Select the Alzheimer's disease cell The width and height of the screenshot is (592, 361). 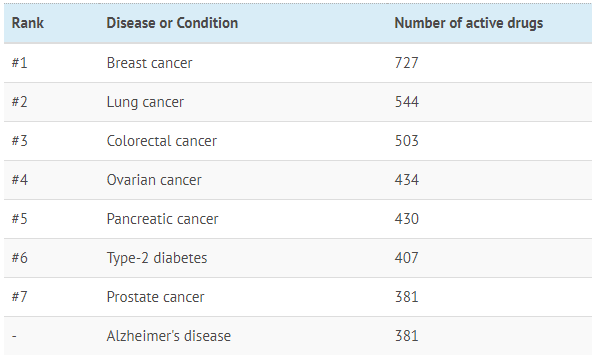pyautogui.click(x=168, y=336)
